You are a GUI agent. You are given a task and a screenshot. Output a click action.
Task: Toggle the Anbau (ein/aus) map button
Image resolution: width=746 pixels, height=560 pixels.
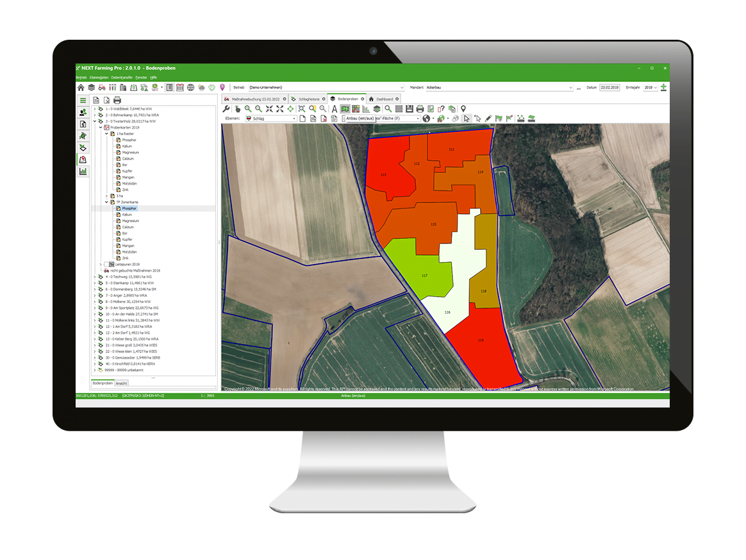click(345, 109)
